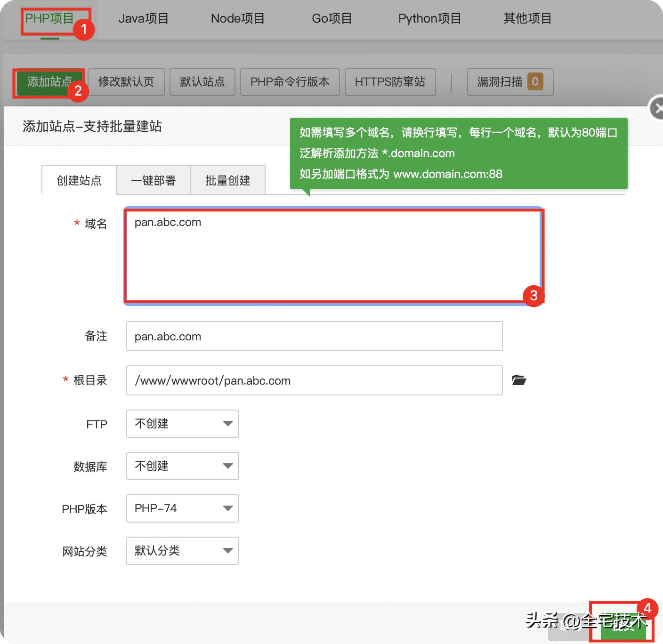Viewport: 663px width, 644px height.
Task: Click the 修改默认页 button
Action: (126, 82)
